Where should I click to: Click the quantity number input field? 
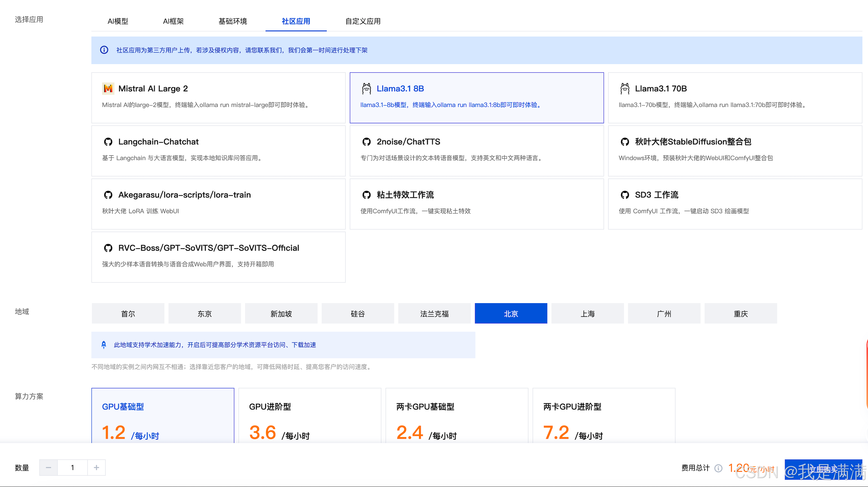click(72, 467)
